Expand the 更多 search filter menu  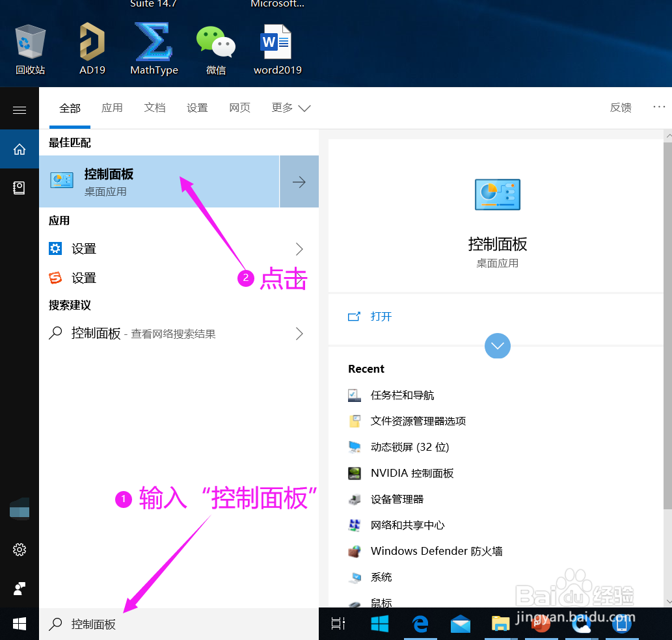[x=291, y=107]
